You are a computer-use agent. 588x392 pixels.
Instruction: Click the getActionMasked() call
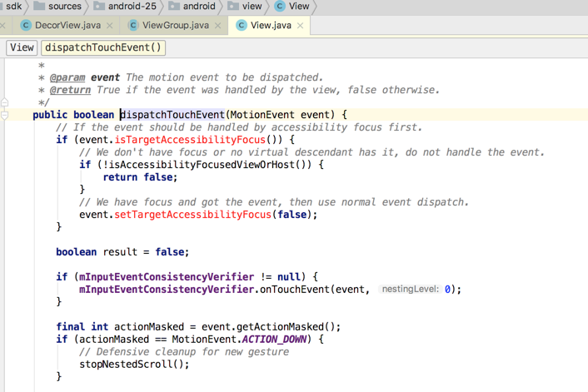click(x=288, y=327)
